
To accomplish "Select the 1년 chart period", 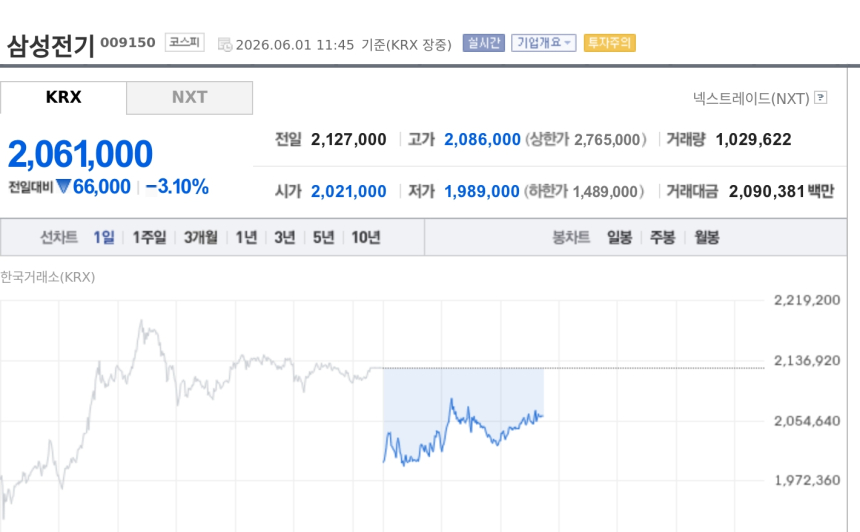I will pos(246,237).
